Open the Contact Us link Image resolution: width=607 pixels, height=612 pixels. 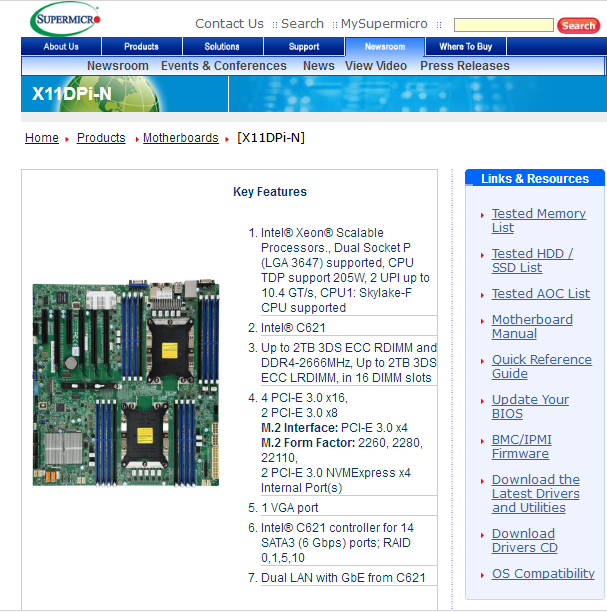tap(229, 24)
